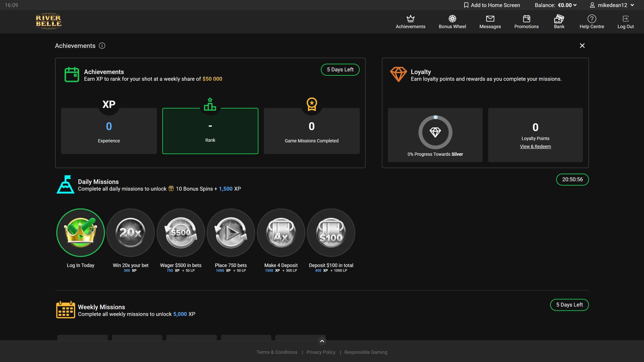644x362 pixels.
Task: Select the Make 4 Deposit badge
Action: pyautogui.click(x=281, y=233)
